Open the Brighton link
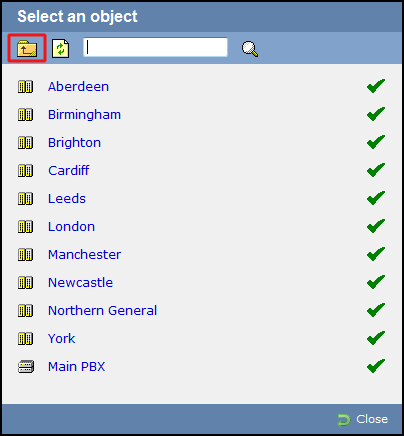 (x=74, y=143)
